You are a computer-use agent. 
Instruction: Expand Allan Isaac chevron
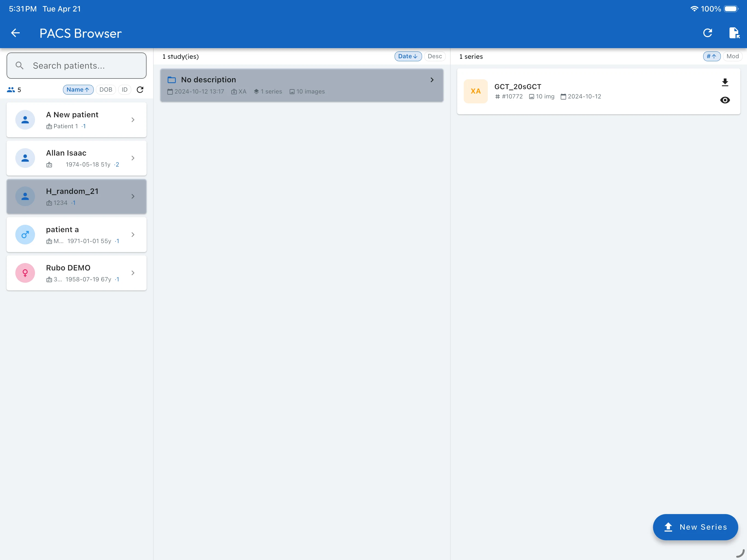[x=133, y=158]
